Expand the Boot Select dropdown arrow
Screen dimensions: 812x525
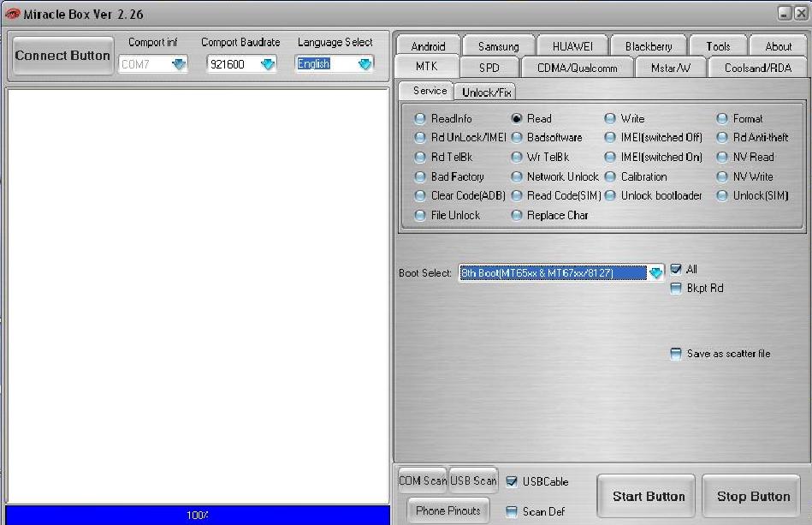[x=655, y=272]
